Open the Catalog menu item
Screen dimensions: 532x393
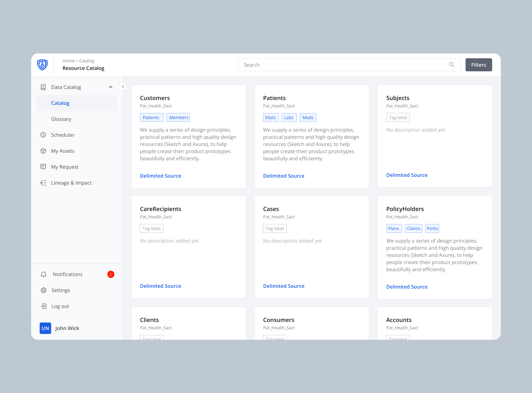[77, 103]
